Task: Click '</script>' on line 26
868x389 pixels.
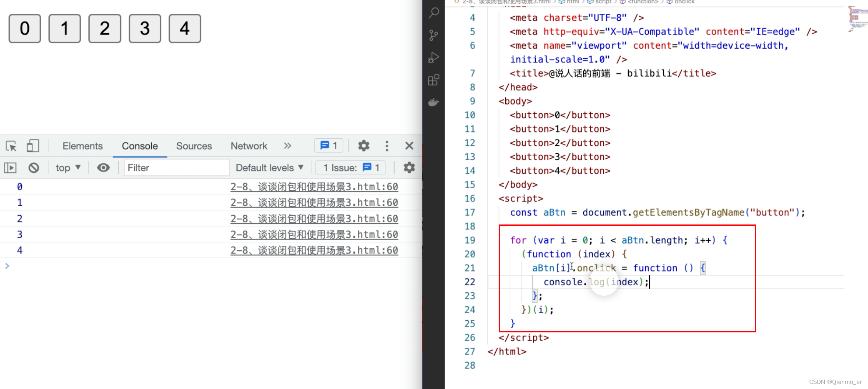Action: (x=524, y=338)
